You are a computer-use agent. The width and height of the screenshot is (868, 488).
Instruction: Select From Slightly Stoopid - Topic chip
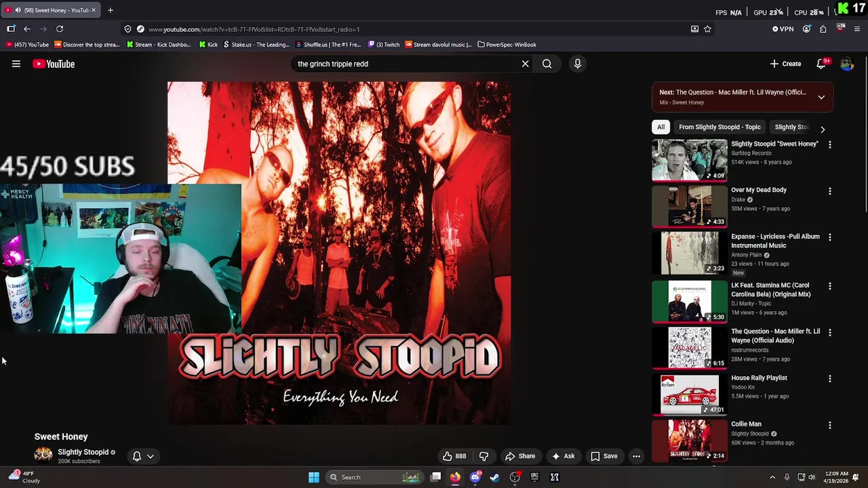[x=719, y=127]
